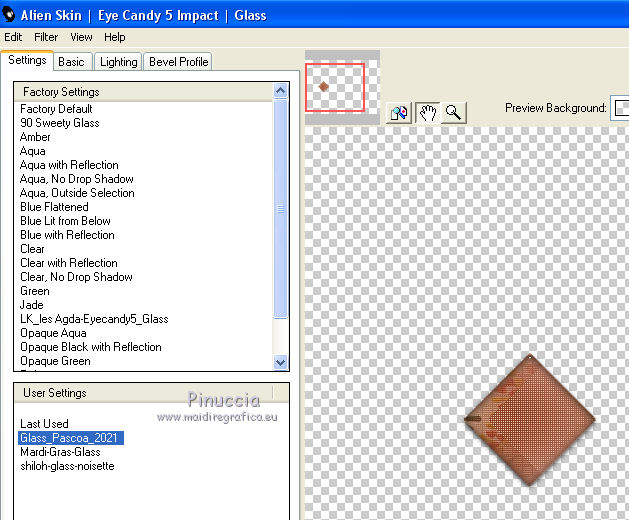Select Clear, No Drop Shadow preset
This screenshot has height=520, width=629.
(76, 277)
